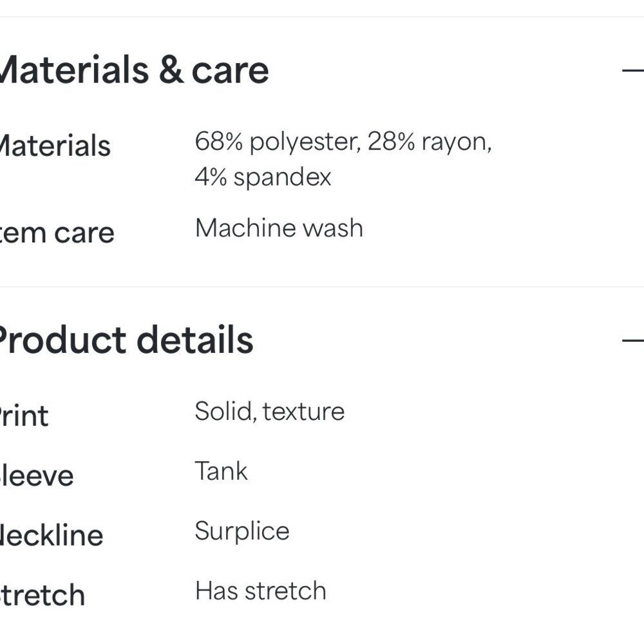Collapse the Product details section minus icon

tap(633, 341)
